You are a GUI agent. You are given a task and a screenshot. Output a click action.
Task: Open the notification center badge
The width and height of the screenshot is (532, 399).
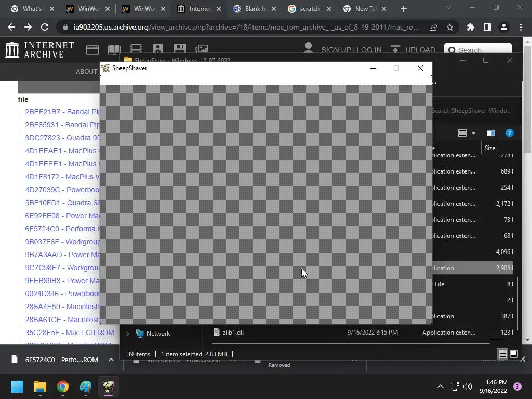(x=517, y=387)
